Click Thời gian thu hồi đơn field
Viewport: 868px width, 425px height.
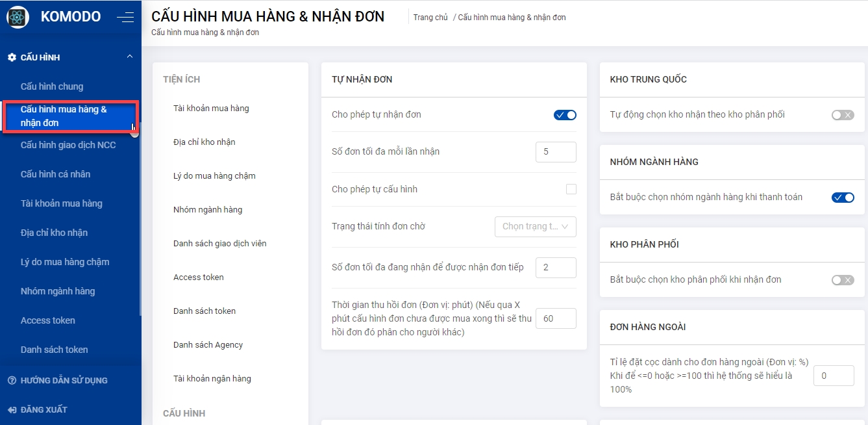tap(556, 318)
